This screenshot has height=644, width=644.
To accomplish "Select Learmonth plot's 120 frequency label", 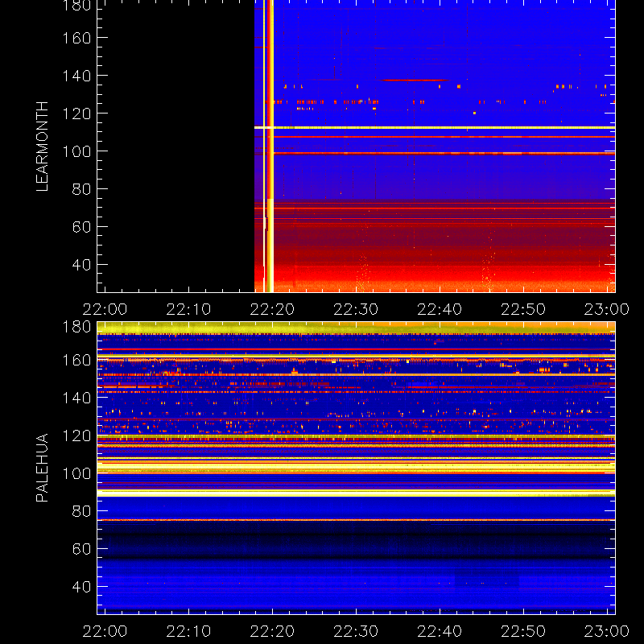I will (76, 114).
